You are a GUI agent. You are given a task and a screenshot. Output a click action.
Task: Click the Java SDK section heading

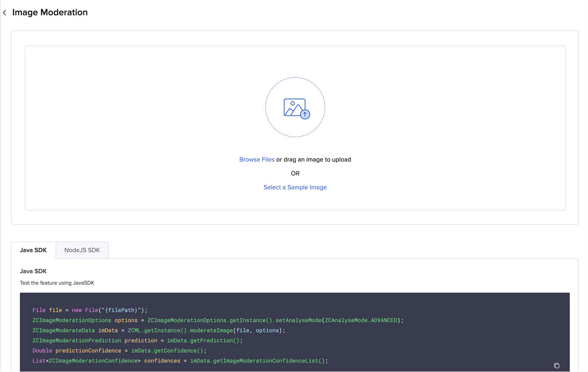pyautogui.click(x=33, y=271)
